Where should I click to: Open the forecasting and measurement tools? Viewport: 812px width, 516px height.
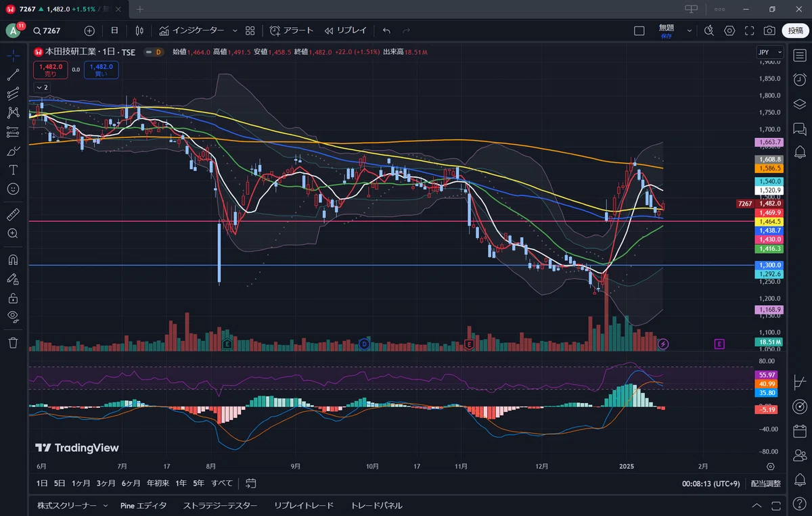click(13, 131)
